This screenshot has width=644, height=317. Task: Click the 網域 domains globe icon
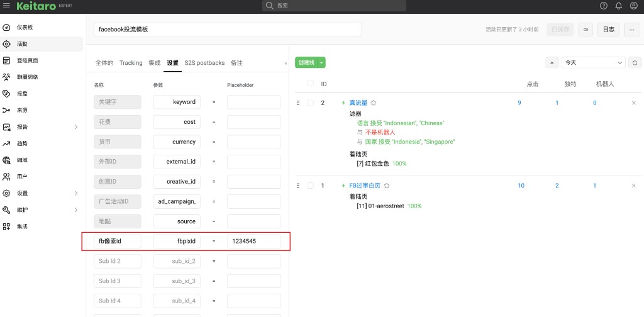pos(6,160)
